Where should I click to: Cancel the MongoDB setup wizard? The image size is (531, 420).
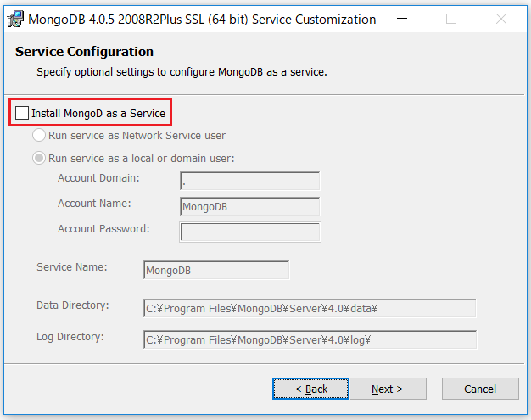pos(480,389)
